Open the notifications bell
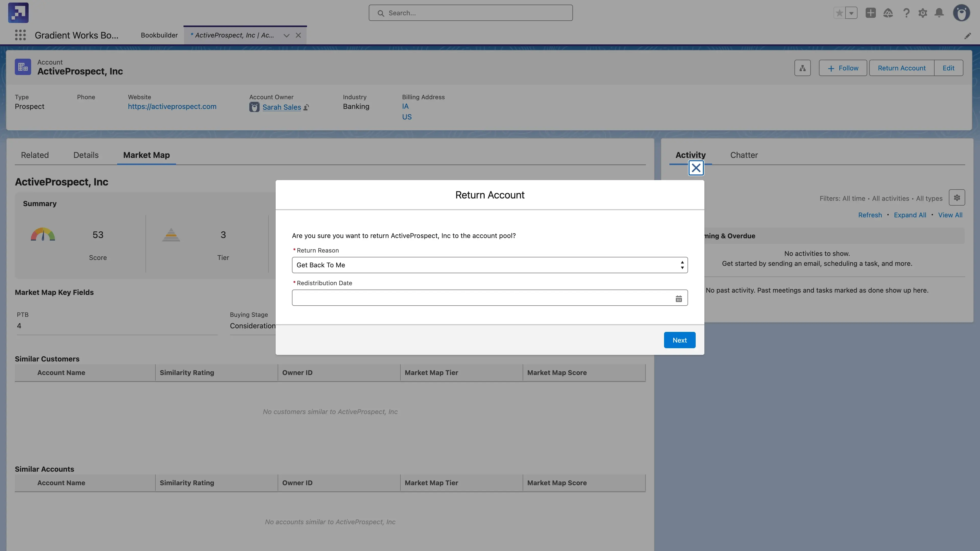Image resolution: width=980 pixels, height=551 pixels. click(939, 13)
